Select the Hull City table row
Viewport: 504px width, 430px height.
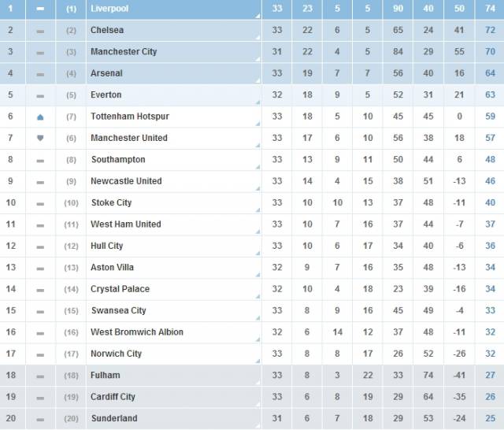click(x=252, y=246)
